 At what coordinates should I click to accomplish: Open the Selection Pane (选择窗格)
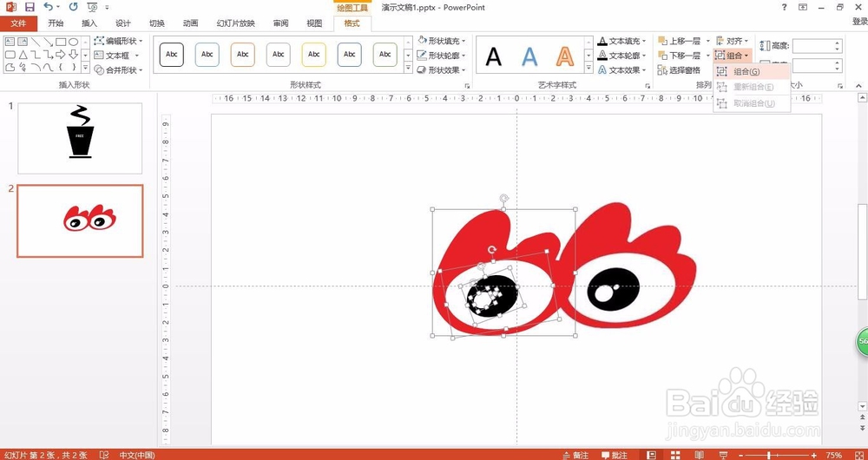[680, 70]
